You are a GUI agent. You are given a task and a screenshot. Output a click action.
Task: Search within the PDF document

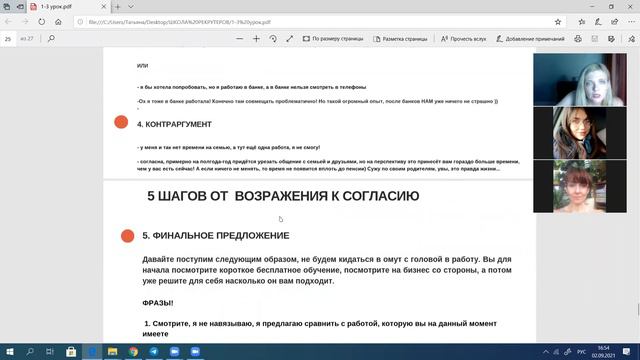pos(51,38)
